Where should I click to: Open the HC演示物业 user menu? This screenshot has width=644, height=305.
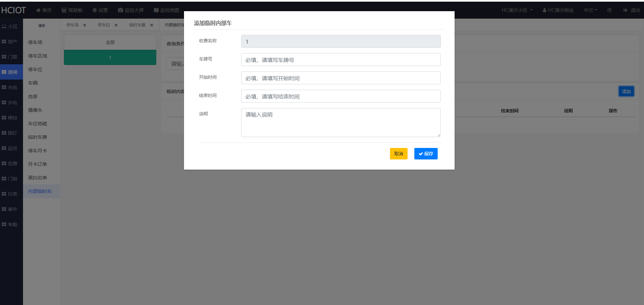tap(558, 10)
